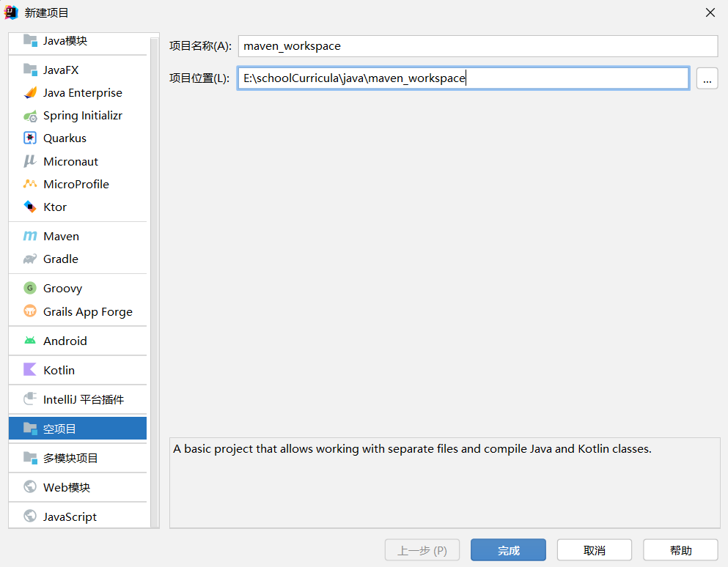
Task: Select Ktor project type
Action: click(78, 207)
